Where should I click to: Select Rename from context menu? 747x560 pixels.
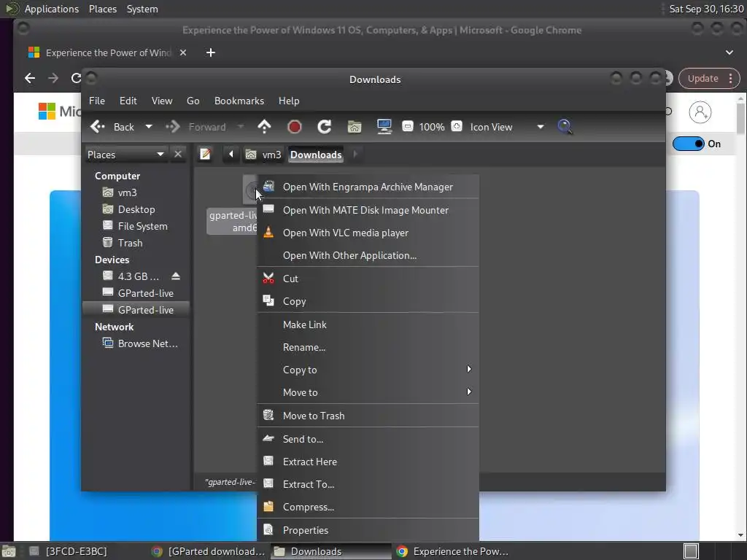(368, 347)
